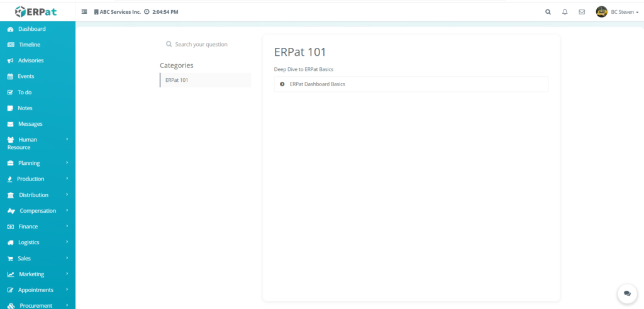Click the Advisories megaphone icon
The width and height of the screenshot is (644, 309).
coord(11,61)
